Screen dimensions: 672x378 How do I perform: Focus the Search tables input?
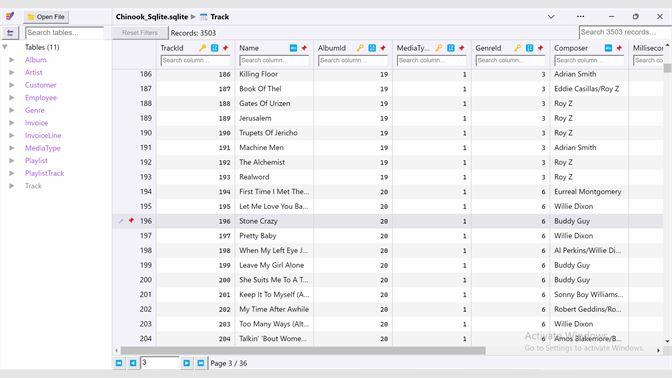pos(64,33)
